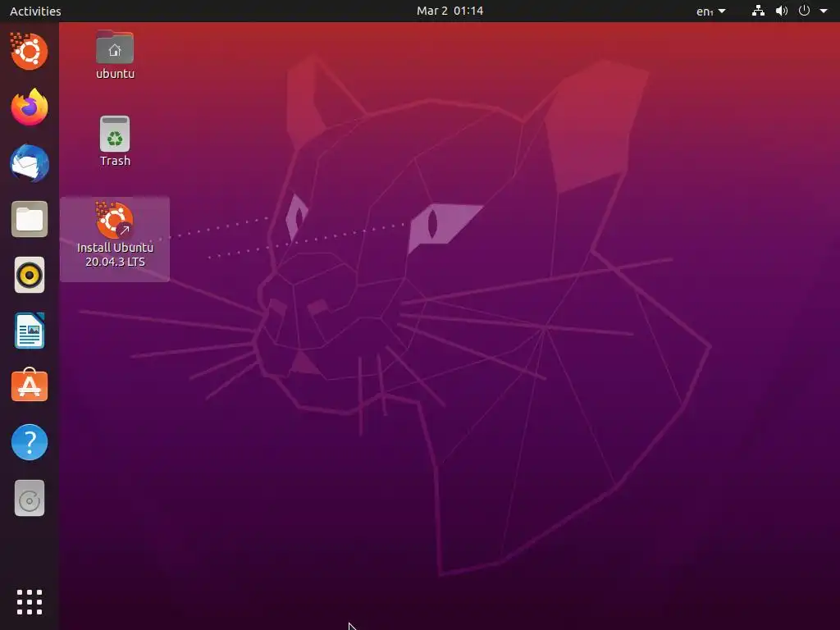Select the ubuntu home folder on desktop
The image size is (840, 630).
(x=115, y=55)
